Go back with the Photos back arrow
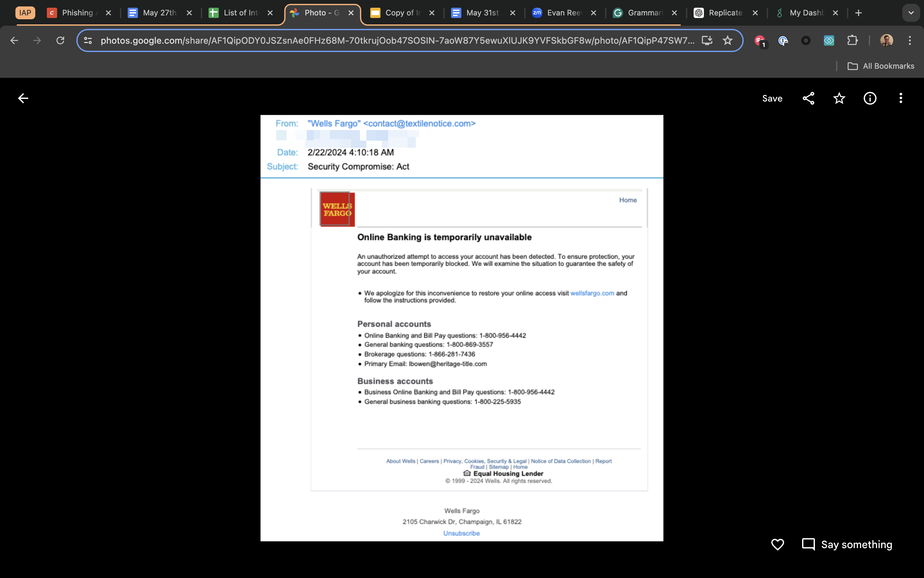924x578 pixels. tap(23, 98)
